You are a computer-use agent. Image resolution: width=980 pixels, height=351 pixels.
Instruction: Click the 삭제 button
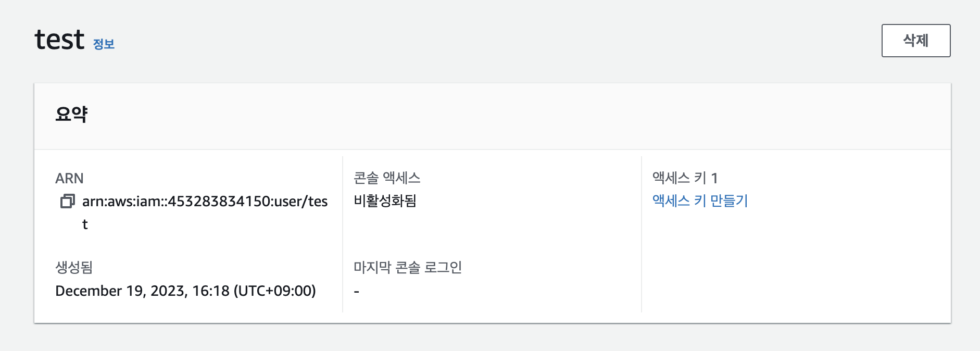click(x=916, y=41)
